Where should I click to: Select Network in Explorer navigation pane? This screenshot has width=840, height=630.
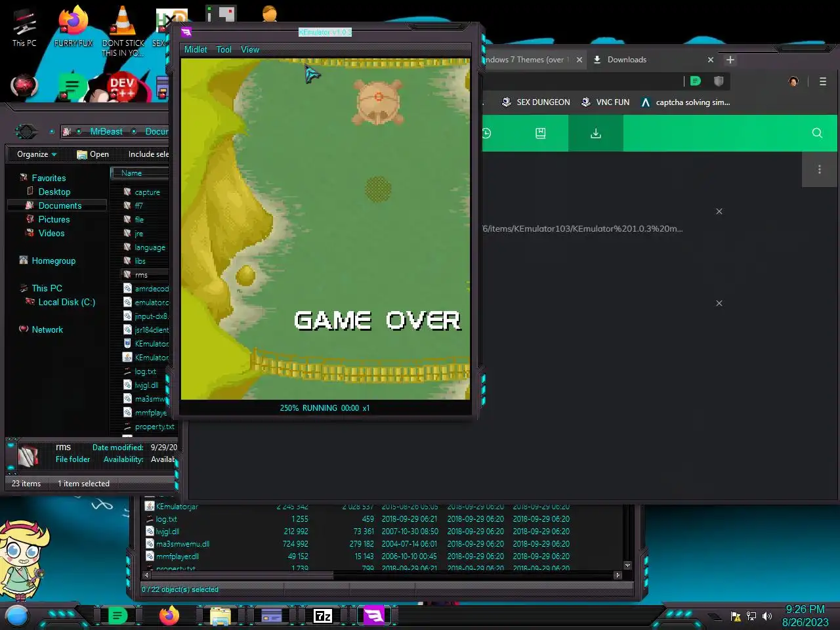tap(47, 329)
